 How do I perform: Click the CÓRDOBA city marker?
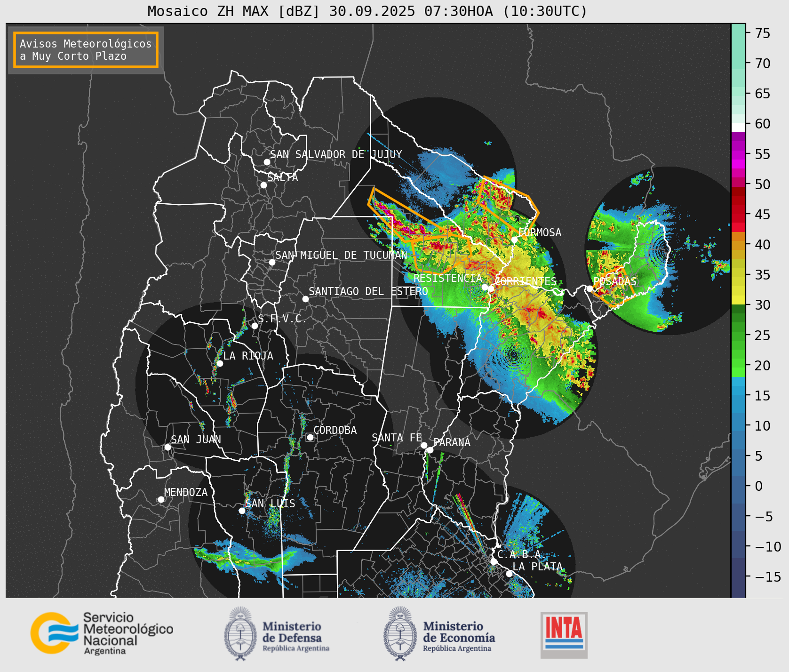coord(310,437)
